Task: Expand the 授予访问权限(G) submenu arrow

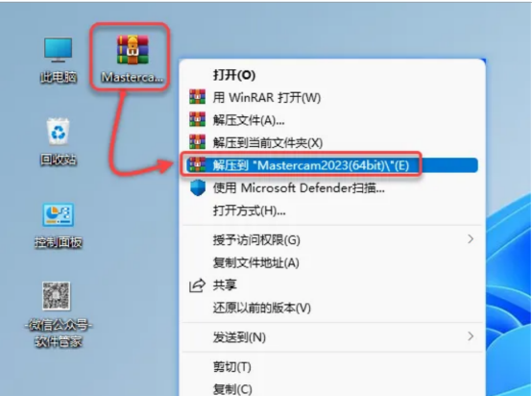Action: click(x=471, y=239)
